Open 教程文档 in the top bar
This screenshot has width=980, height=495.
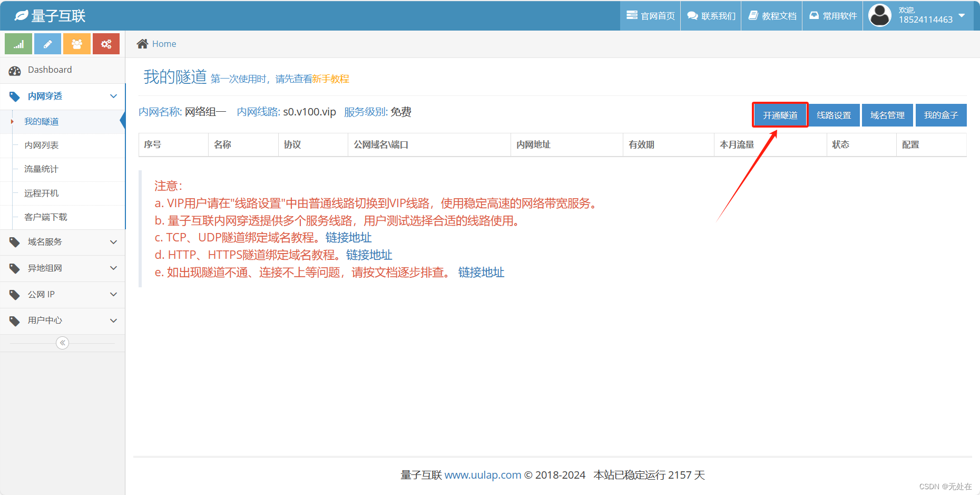(772, 16)
